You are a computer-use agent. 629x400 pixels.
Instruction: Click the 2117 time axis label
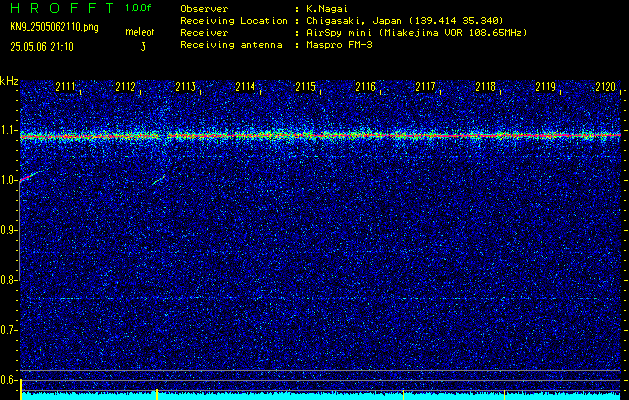[425, 86]
